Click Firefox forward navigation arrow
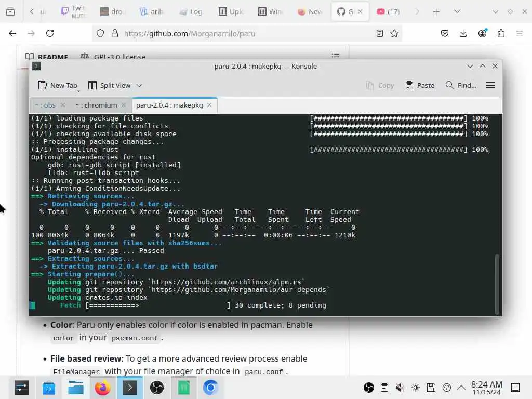The height and width of the screenshot is (399, 532). (31, 33)
